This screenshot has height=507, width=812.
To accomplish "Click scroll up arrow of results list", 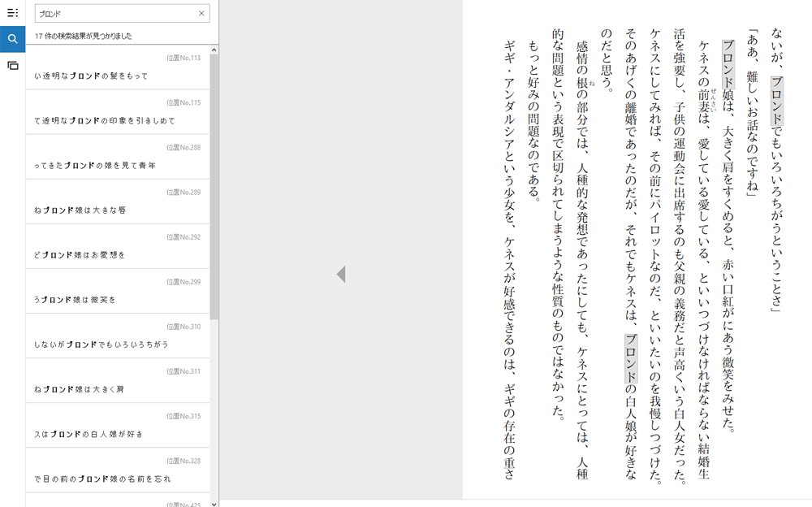I will [x=214, y=50].
